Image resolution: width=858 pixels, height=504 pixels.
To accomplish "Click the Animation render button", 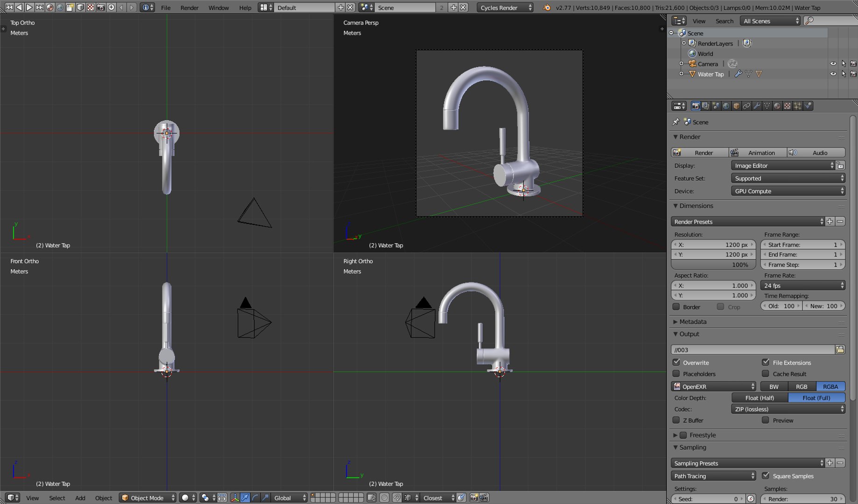I will 758,153.
